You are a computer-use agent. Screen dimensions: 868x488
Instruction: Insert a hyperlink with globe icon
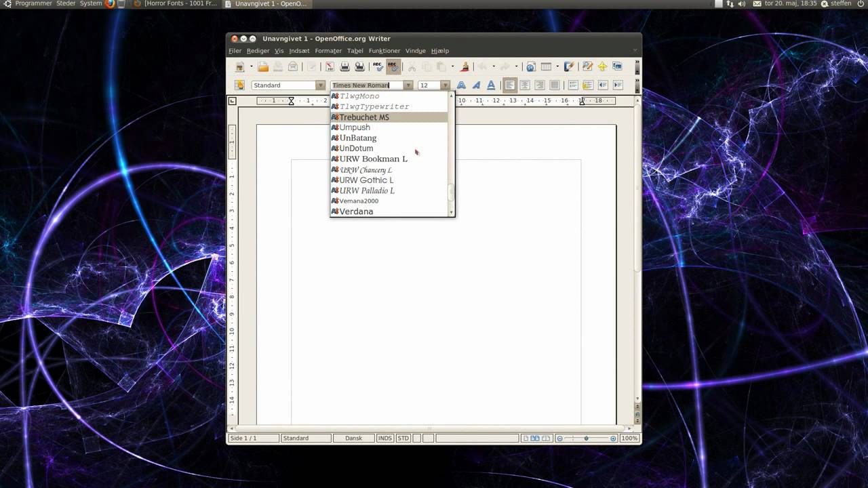531,66
